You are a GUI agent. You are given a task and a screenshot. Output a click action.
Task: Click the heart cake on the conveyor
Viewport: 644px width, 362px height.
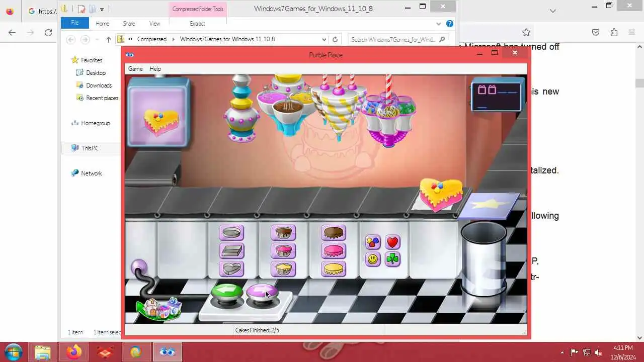coord(441,195)
